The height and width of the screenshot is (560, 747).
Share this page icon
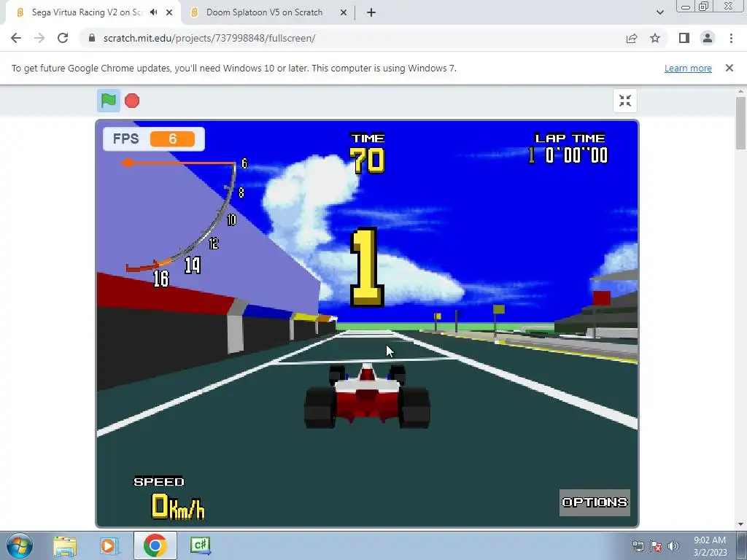[632, 38]
